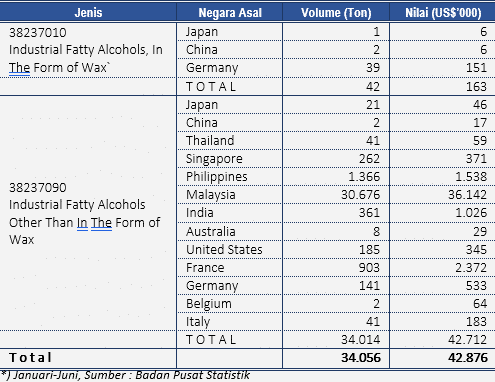Select Japan in the row with volume 1
The image size is (495, 382).
(202, 32)
